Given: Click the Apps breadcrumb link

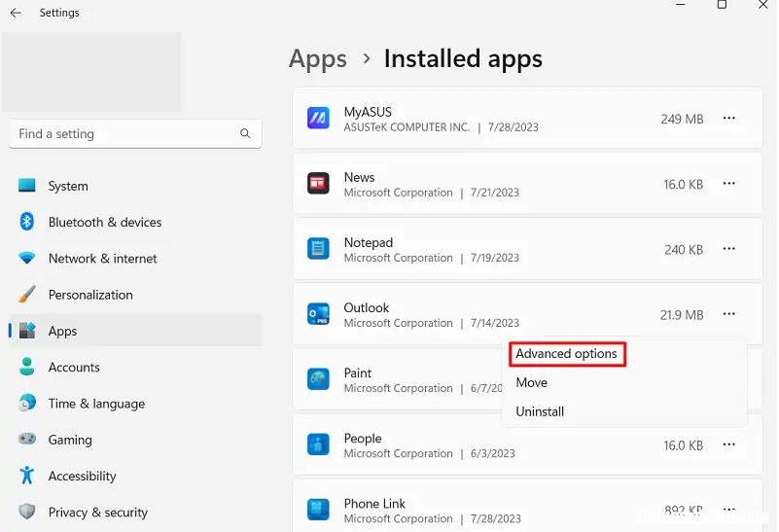Looking at the screenshot, I should pyautogui.click(x=318, y=59).
